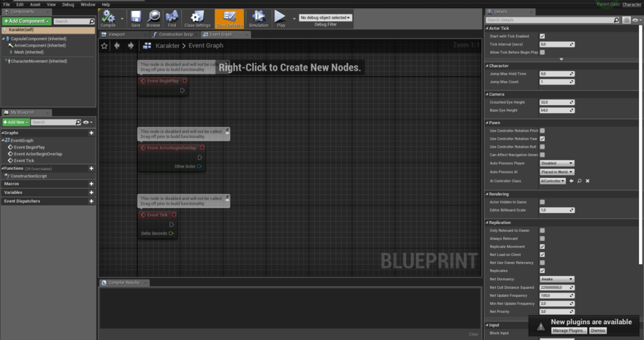Toggle Use Controller Rotation Pitch
The height and width of the screenshot is (340, 644).
click(x=542, y=131)
